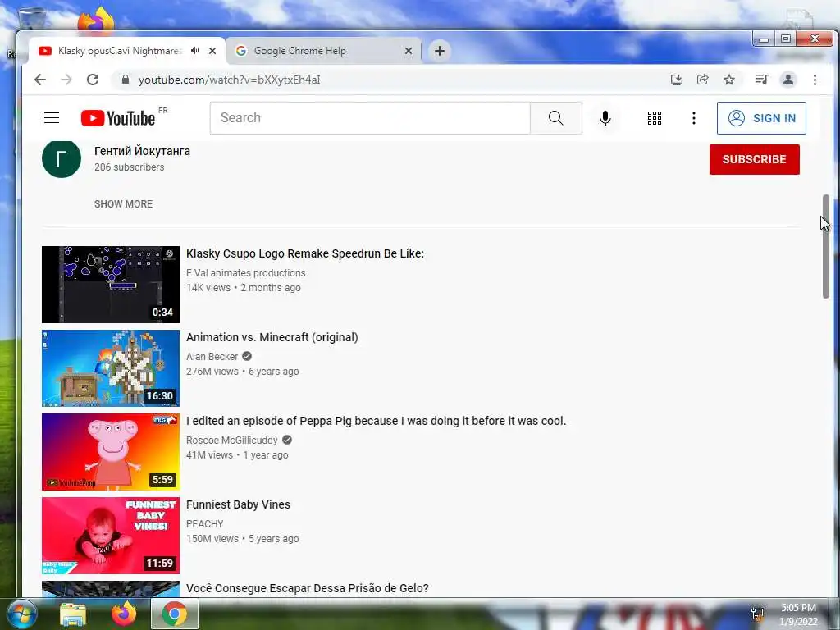Open the PEACHY channel link
The height and width of the screenshot is (630, 840).
pos(204,523)
